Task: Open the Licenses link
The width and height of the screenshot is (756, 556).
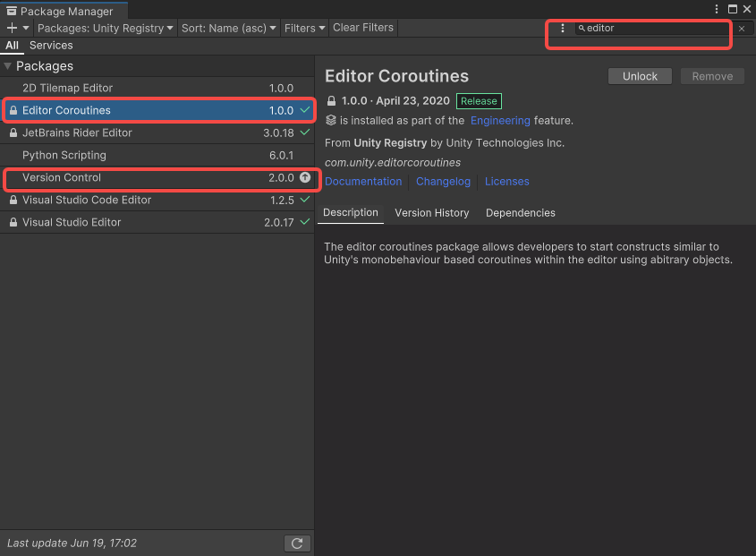Action: click(506, 182)
